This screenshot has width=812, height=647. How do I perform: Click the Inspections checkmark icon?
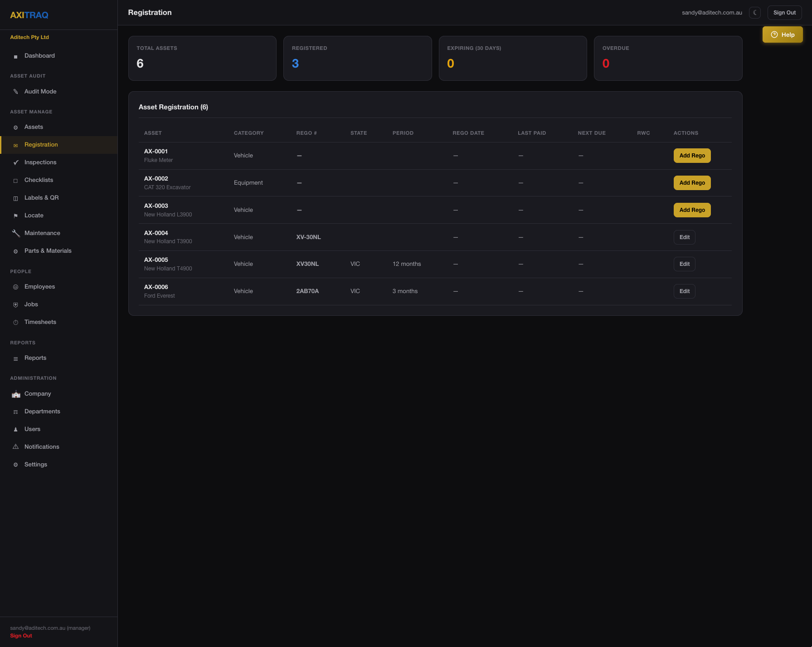[x=15, y=162]
